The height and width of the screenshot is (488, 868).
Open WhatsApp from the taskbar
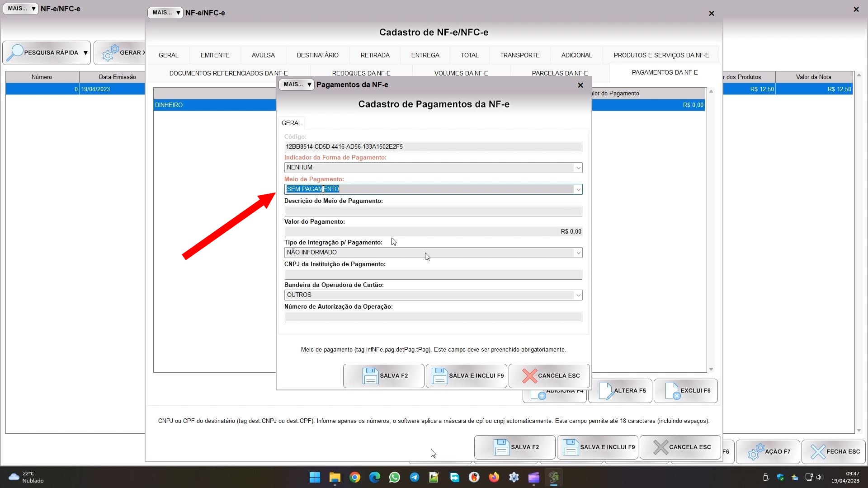tap(394, 478)
